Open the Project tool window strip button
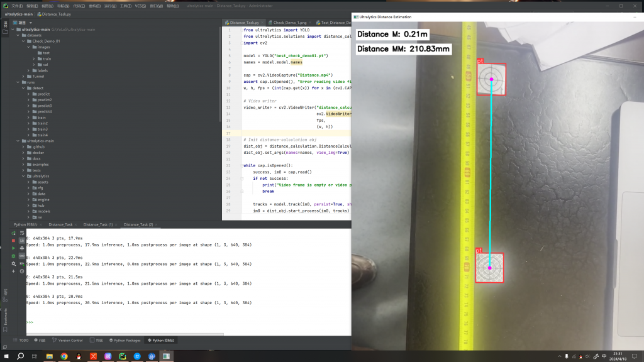 pyautogui.click(x=5, y=27)
